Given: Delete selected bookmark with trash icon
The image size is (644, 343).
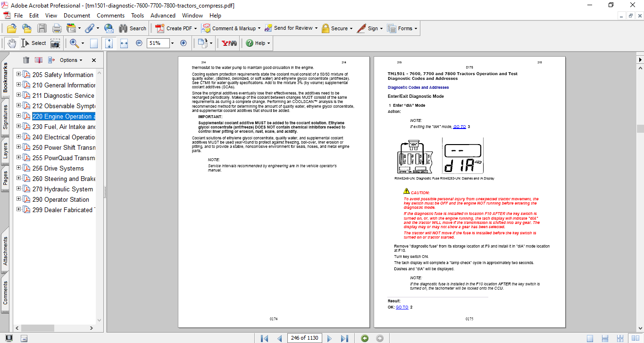Looking at the screenshot, I should [26, 60].
